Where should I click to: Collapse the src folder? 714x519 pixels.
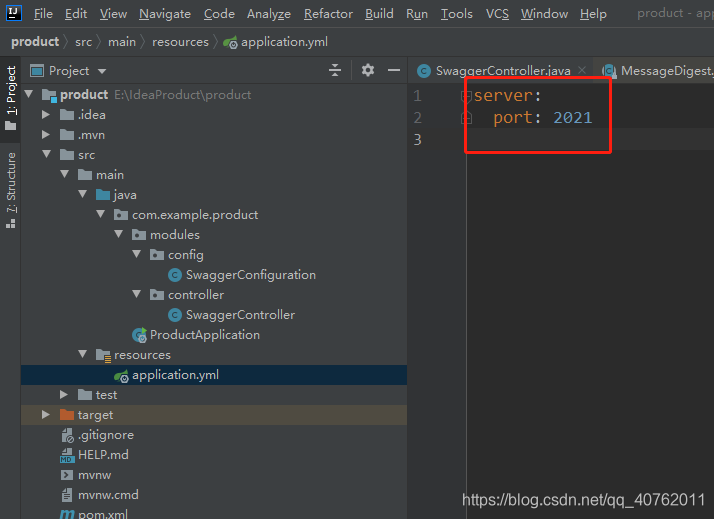click(46, 154)
